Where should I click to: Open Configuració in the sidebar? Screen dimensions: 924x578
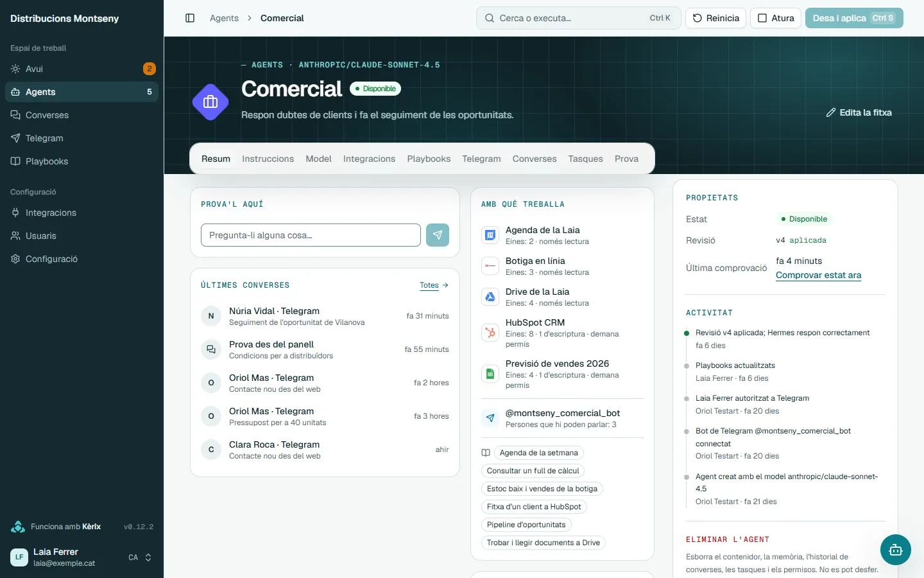pyautogui.click(x=81, y=259)
